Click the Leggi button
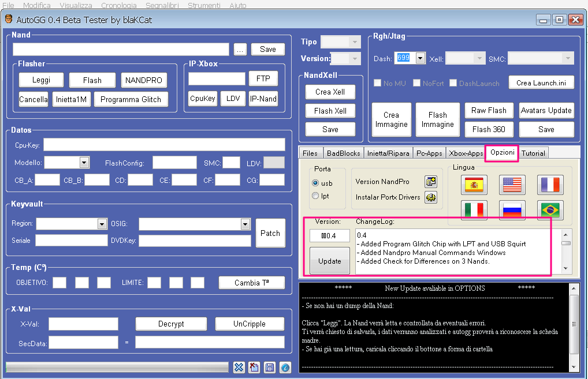588x379 pixels. click(41, 80)
